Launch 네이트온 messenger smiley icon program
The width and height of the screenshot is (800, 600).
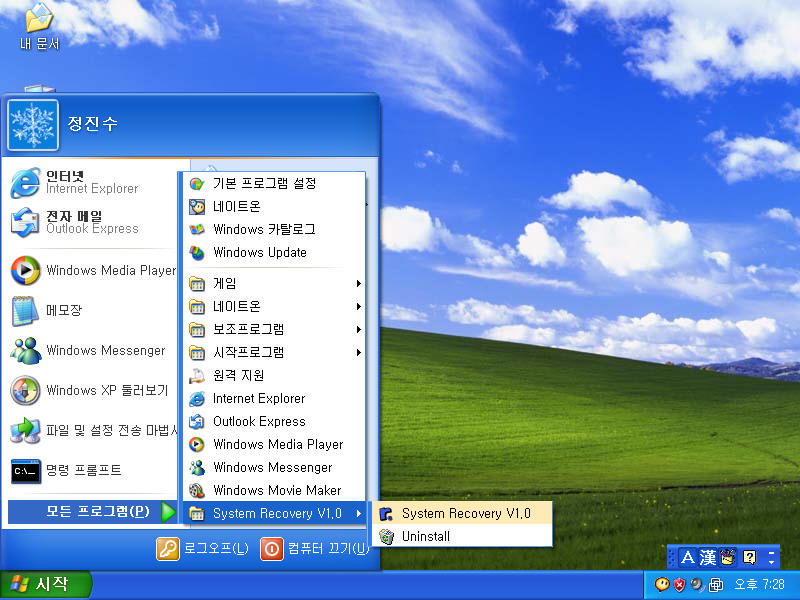274,206
